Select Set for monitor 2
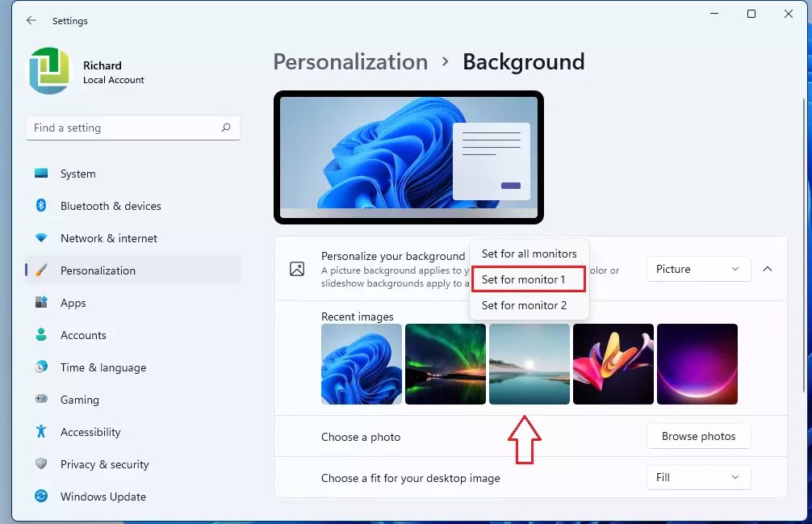The image size is (812, 524). tap(525, 305)
